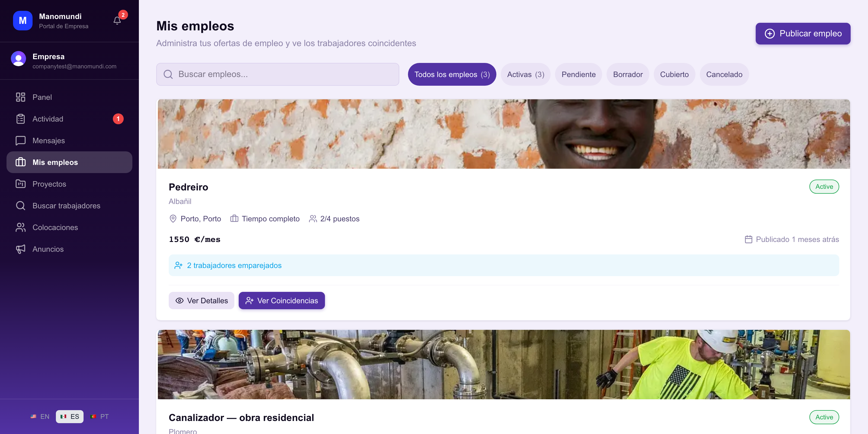Click Active badge on Pedreiro job
This screenshot has height=434, width=868.
pyautogui.click(x=824, y=186)
